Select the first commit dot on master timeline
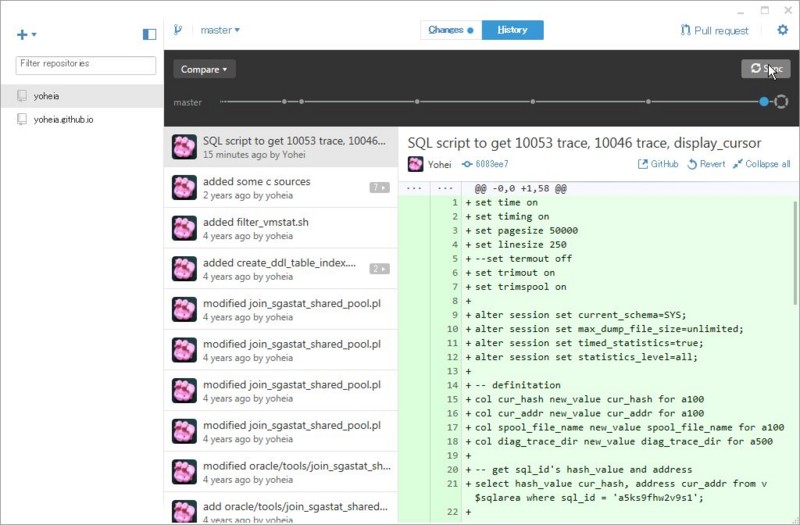Viewport: 800px width, 525px height. coord(284,102)
